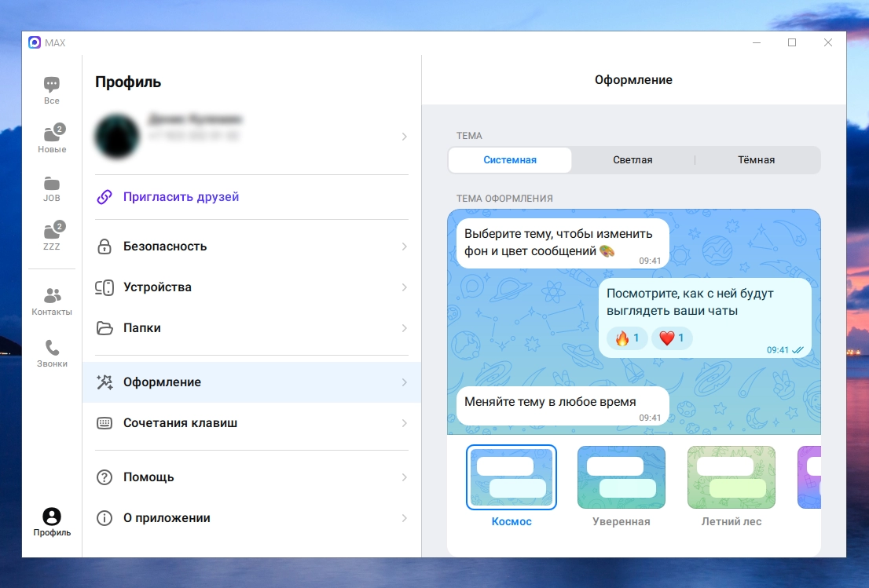Click the blurred profile name text
Viewport: 869px width, 588px height.
(195, 119)
